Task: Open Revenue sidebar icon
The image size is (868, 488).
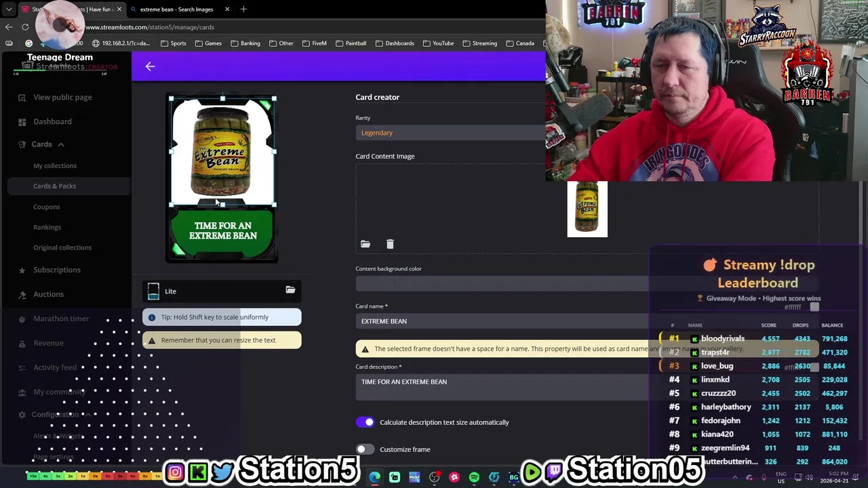Action: point(22,343)
